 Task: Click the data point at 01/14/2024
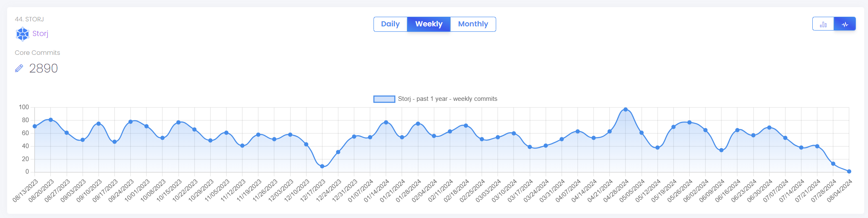tap(386, 123)
